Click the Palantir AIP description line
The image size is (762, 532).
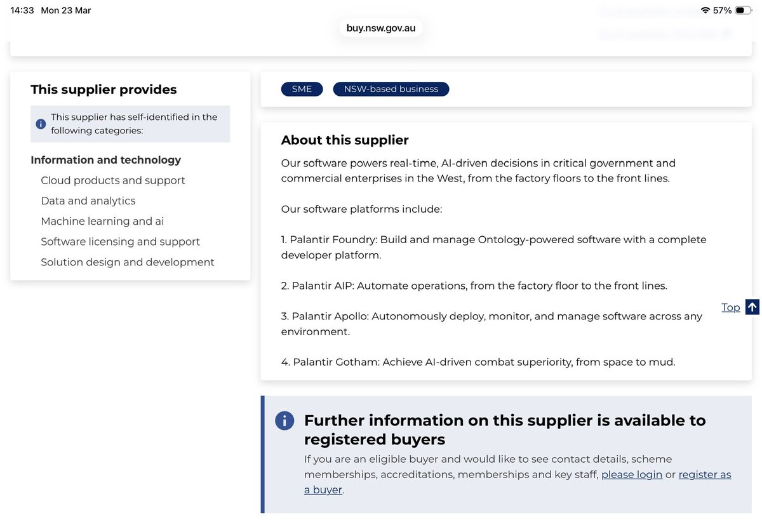474,286
